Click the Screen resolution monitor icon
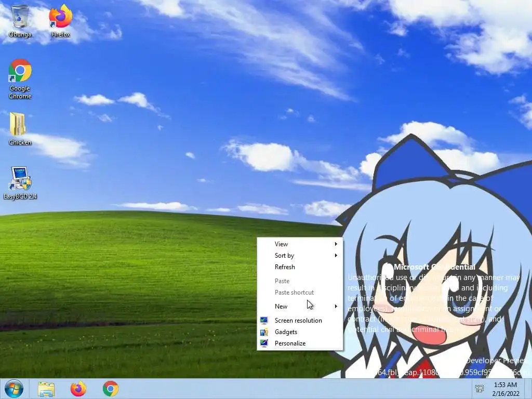Image resolution: width=532 pixels, height=399 pixels. (264, 320)
